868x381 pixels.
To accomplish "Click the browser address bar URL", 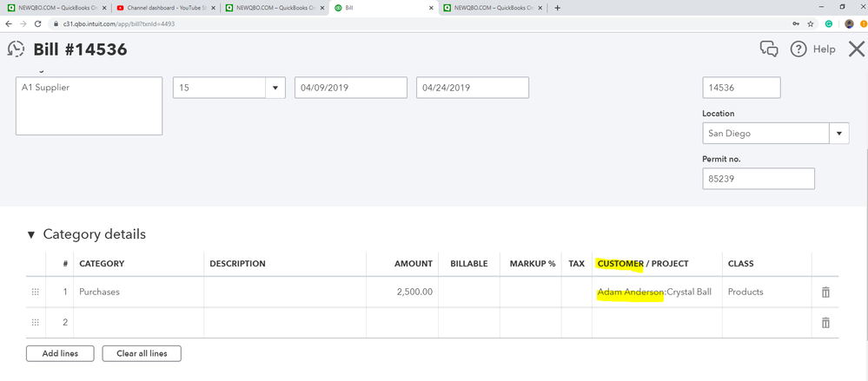I will coord(120,23).
